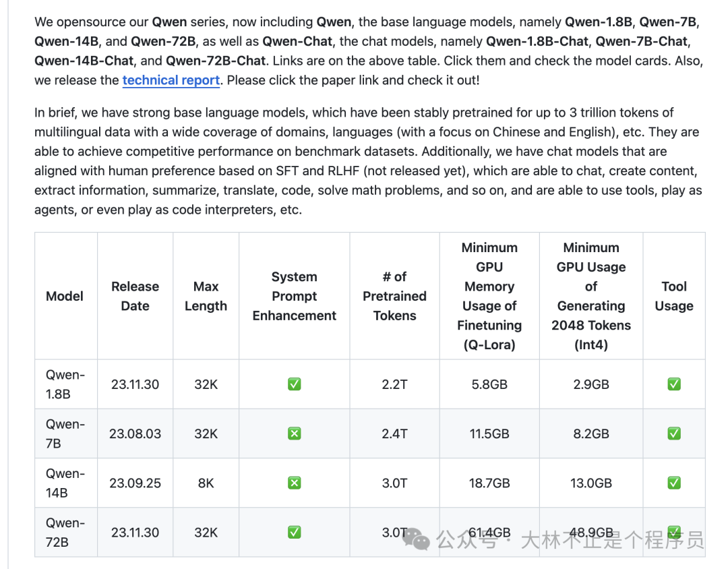Click the Qwen-72B release date 23.11.30
728x569 pixels.
pos(135,533)
